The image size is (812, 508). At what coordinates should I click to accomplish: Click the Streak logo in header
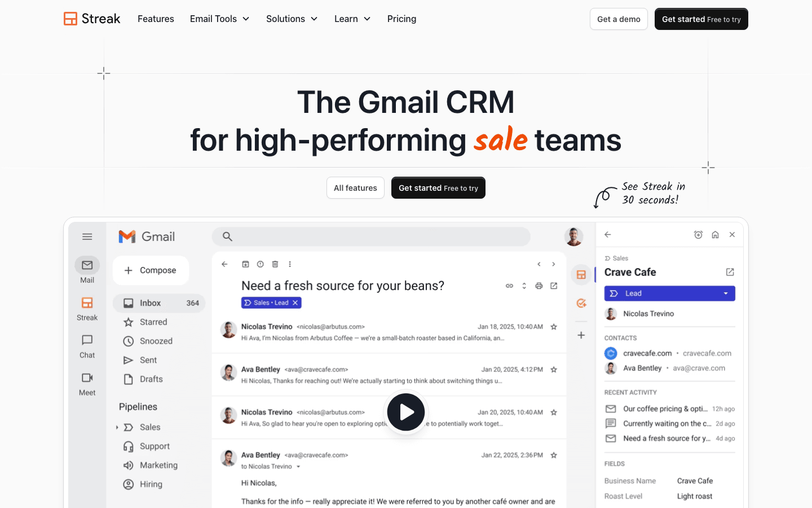(x=92, y=19)
